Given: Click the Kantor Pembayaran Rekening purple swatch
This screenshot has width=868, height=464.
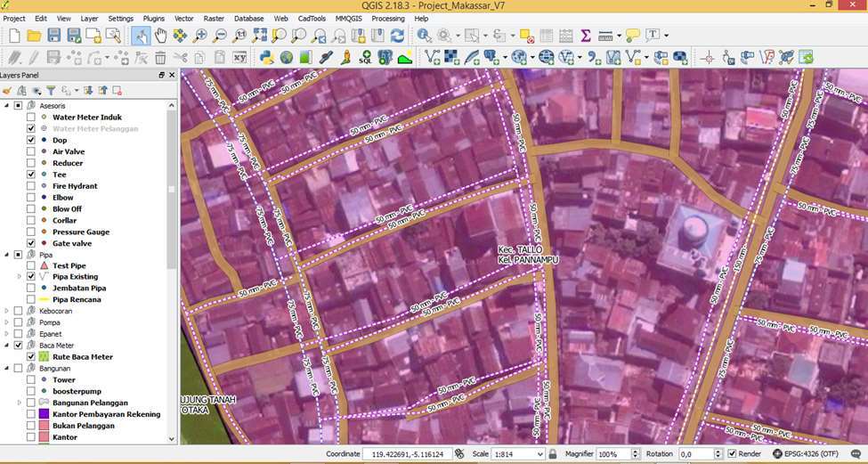Looking at the screenshot, I should click(x=45, y=414).
